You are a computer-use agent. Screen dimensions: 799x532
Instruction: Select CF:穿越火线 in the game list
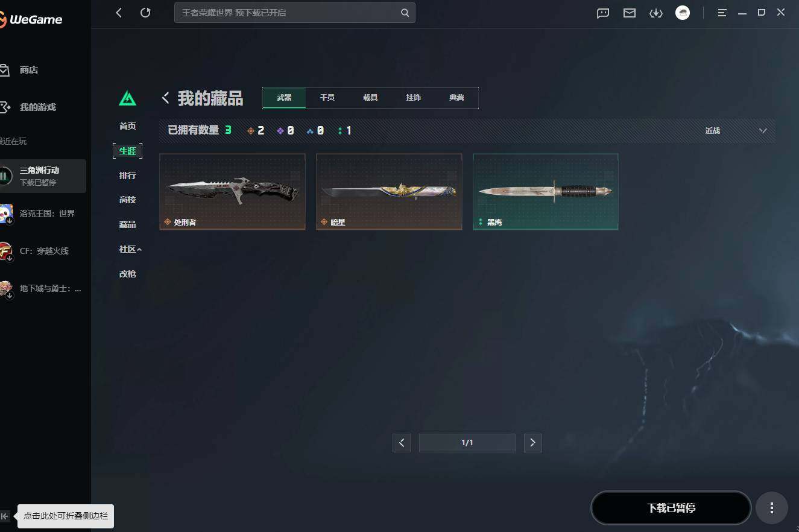[x=43, y=251]
